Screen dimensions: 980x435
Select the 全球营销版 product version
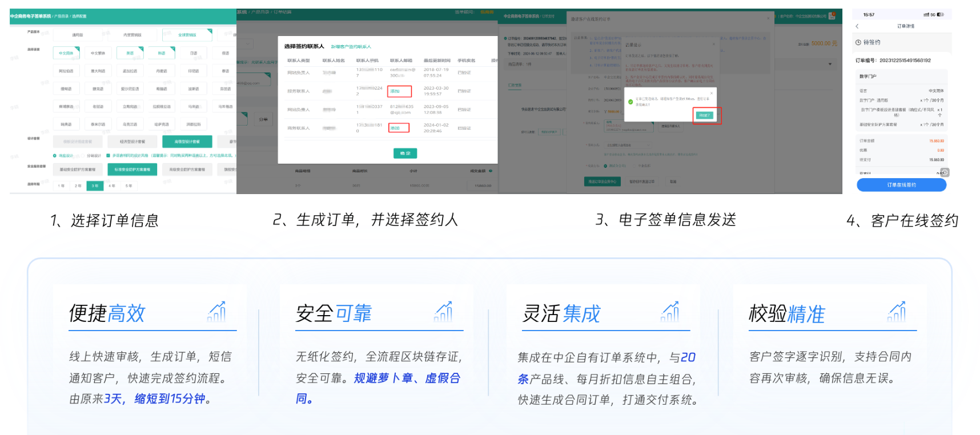coord(187,35)
